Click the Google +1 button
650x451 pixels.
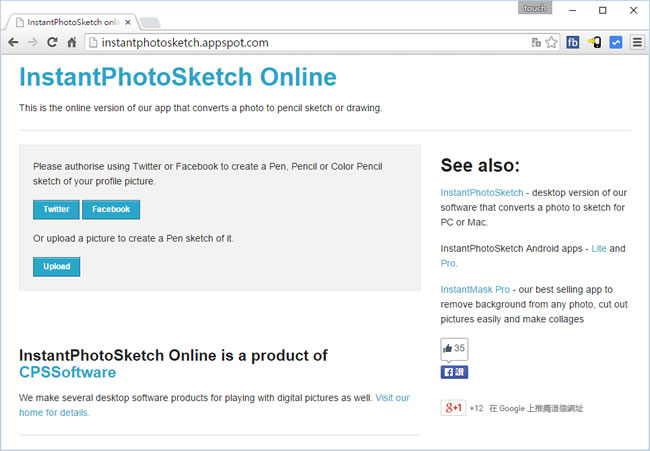click(x=453, y=408)
